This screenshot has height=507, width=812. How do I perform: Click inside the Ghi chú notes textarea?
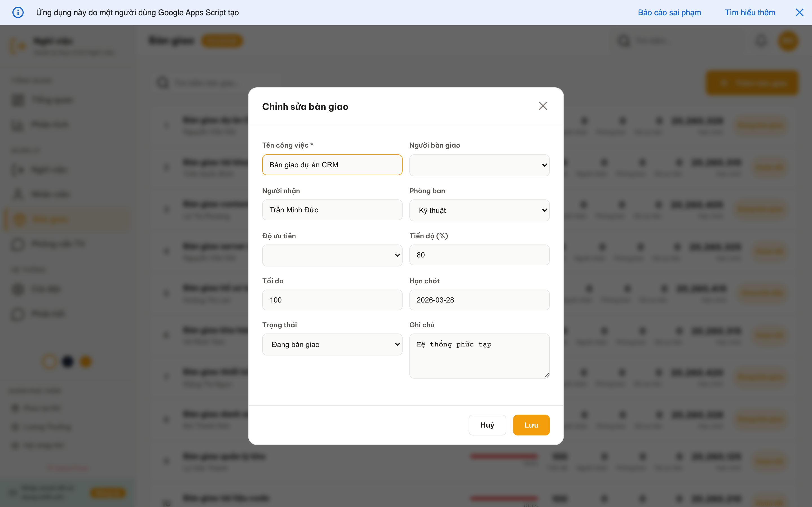479,355
